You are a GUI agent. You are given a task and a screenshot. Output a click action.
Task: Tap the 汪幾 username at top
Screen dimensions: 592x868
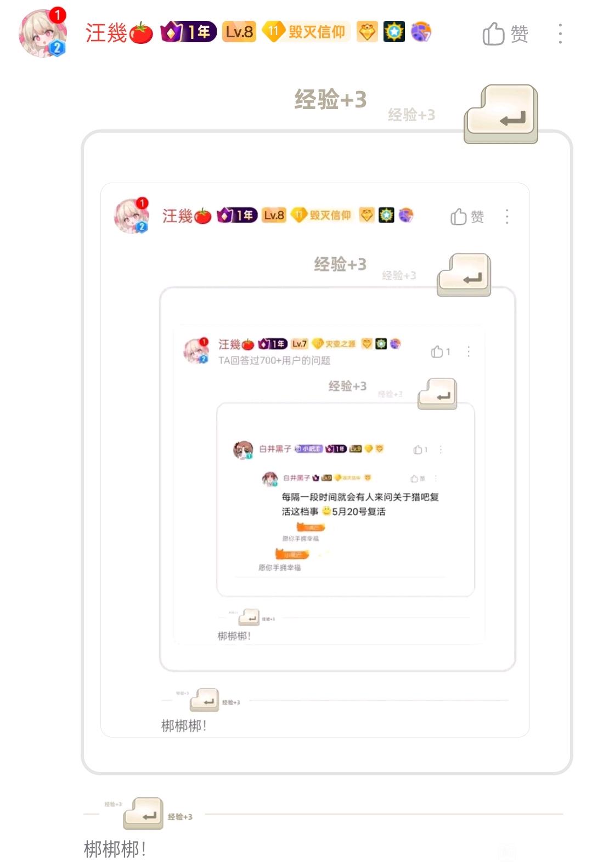(106, 33)
